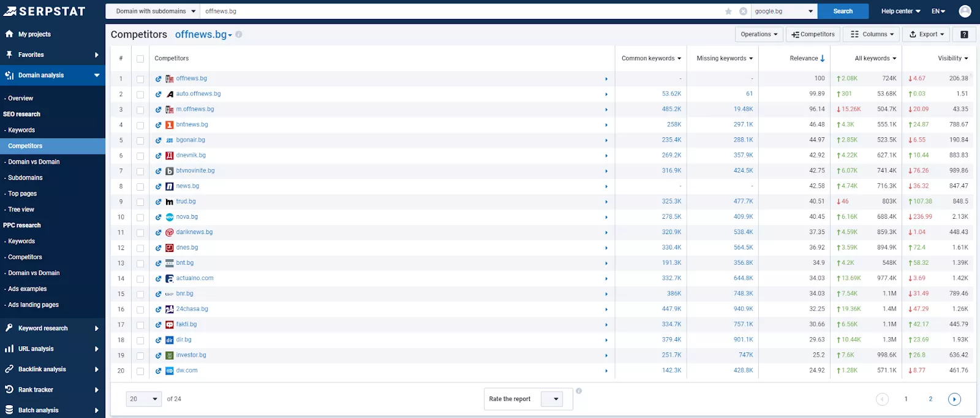Image resolution: width=980 pixels, height=418 pixels.
Task: Open Domain with subdomains dropdown
Action: pyautogui.click(x=153, y=11)
